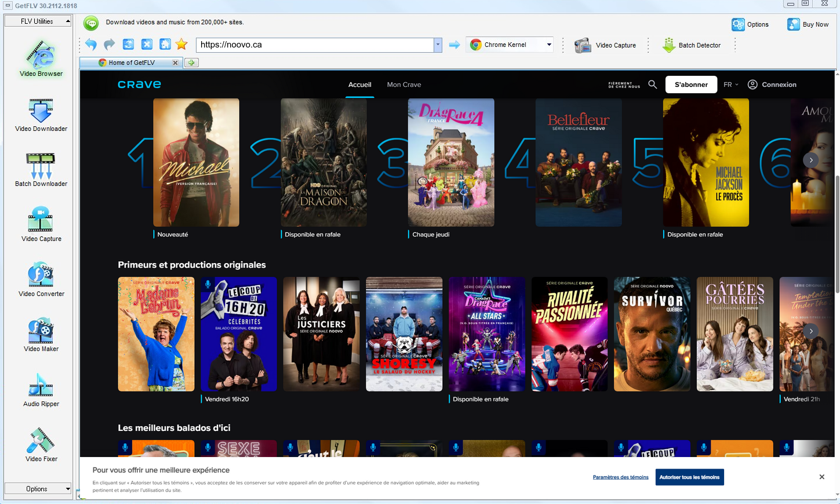Open the Les Justiciers poster

click(321, 334)
